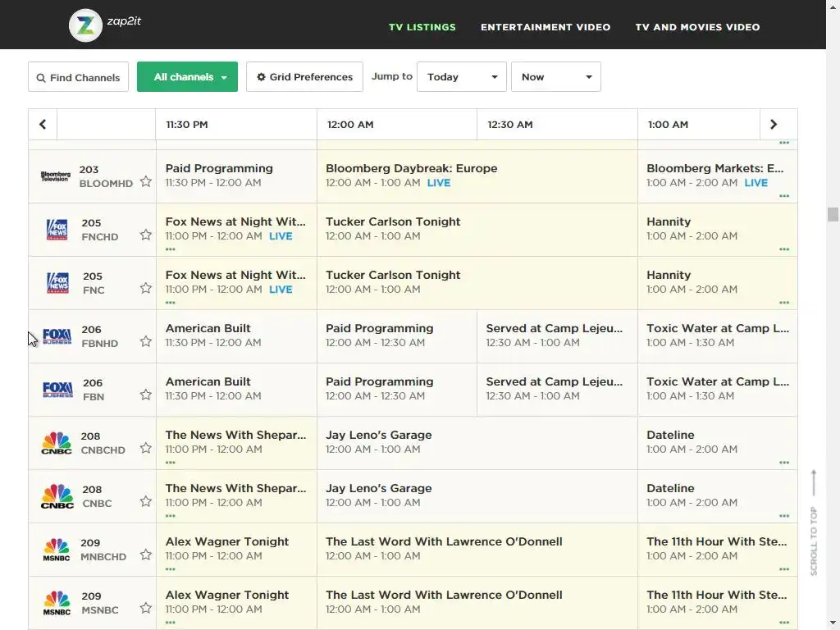
Task: Click the 12:30 AM time header
Action: click(x=510, y=125)
